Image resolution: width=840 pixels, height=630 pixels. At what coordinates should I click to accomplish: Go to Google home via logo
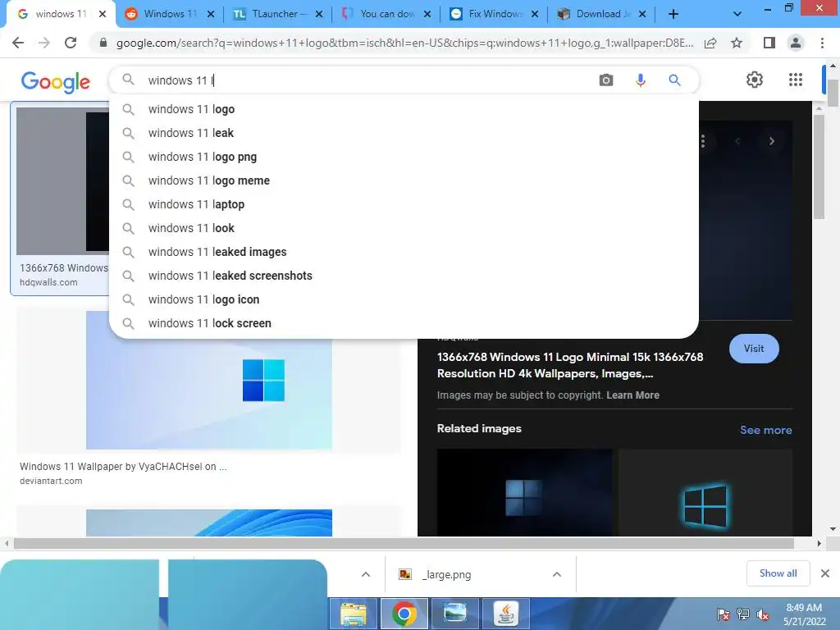pos(56,81)
